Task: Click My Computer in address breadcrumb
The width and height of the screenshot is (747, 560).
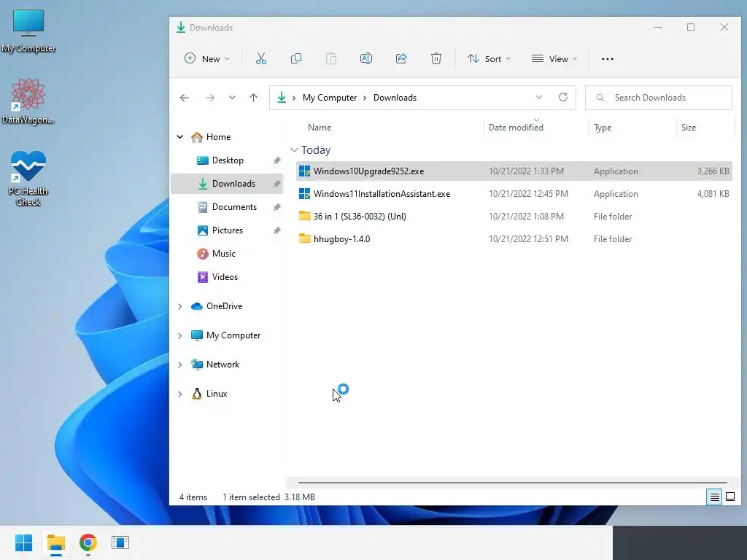Action: click(x=330, y=98)
